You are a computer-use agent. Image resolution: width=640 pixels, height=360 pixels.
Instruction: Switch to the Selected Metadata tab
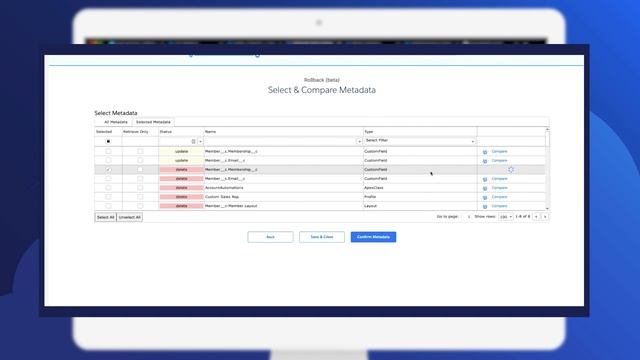pos(153,122)
